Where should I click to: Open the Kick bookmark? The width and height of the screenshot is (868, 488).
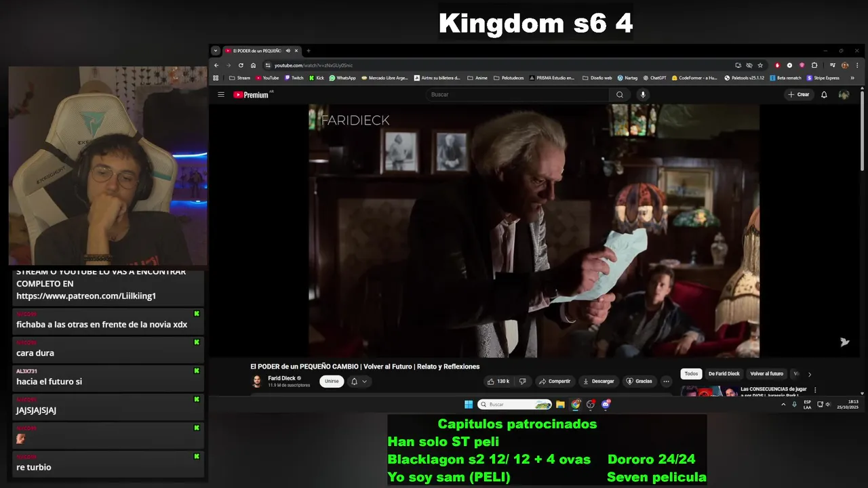tap(317, 78)
